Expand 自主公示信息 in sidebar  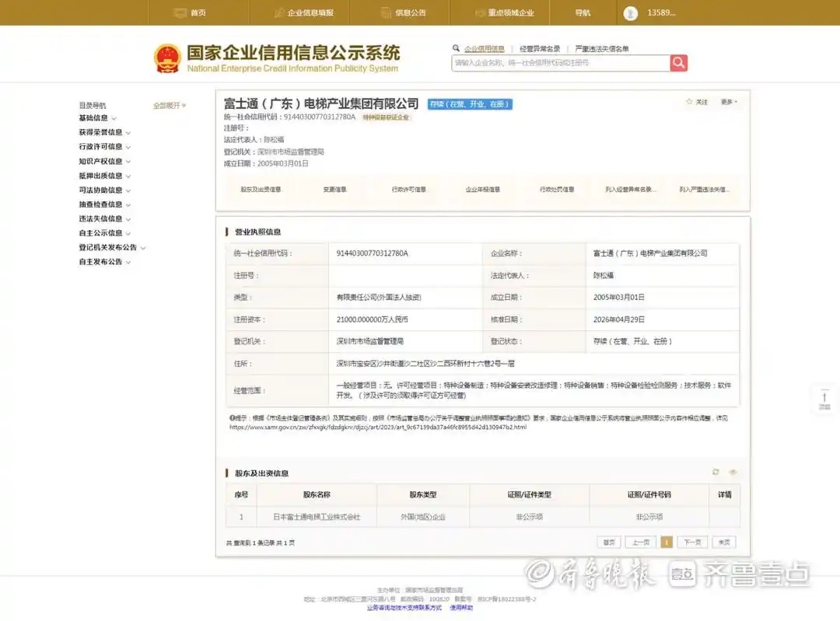coord(104,233)
